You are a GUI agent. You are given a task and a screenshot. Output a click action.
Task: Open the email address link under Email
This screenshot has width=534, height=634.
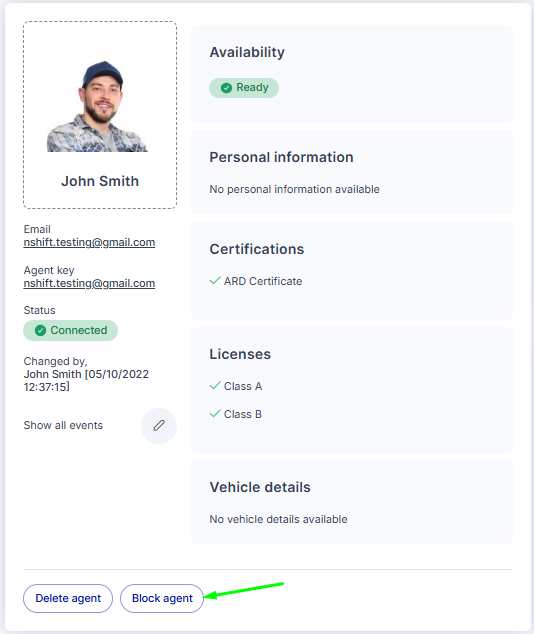89,242
